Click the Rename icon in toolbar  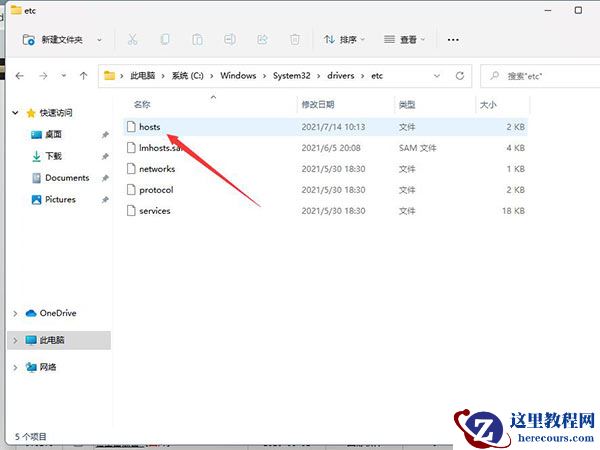coord(230,39)
